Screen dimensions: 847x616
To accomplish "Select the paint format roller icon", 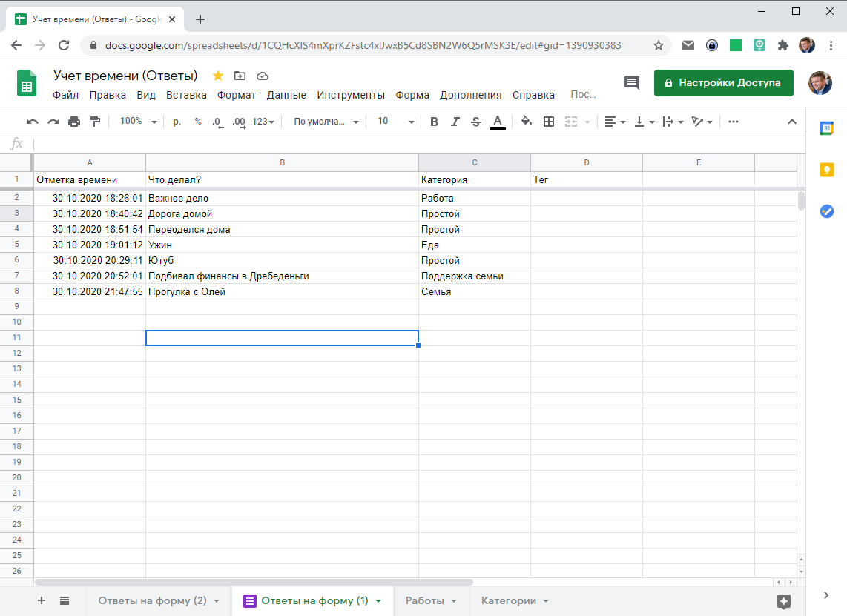I will [x=95, y=122].
